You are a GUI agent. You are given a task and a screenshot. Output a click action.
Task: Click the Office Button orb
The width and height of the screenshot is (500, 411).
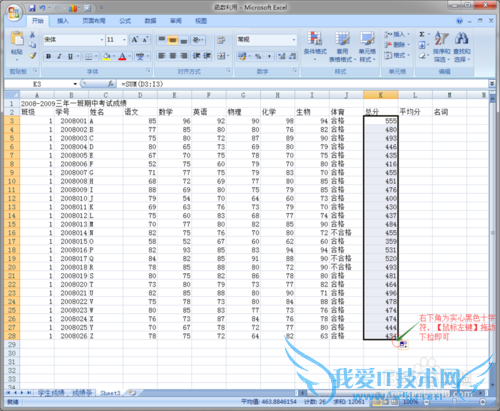click(x=14, y=13)
